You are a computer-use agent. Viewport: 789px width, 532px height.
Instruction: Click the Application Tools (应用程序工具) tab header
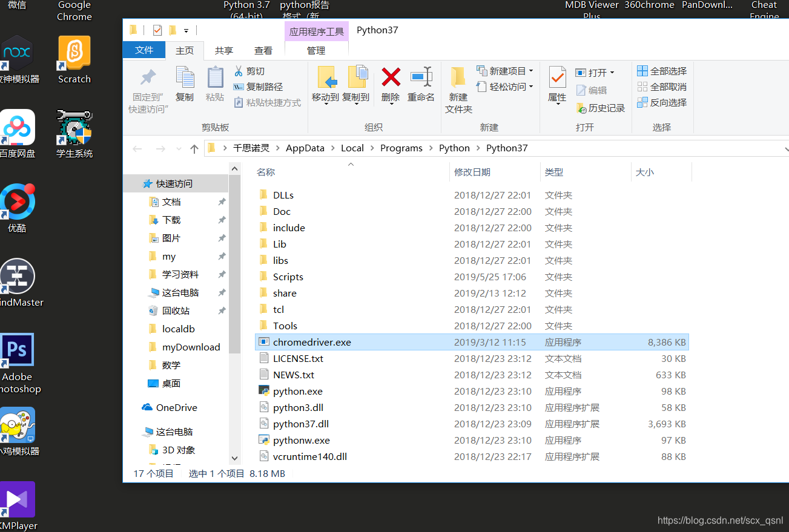click(x=316, y=31)
